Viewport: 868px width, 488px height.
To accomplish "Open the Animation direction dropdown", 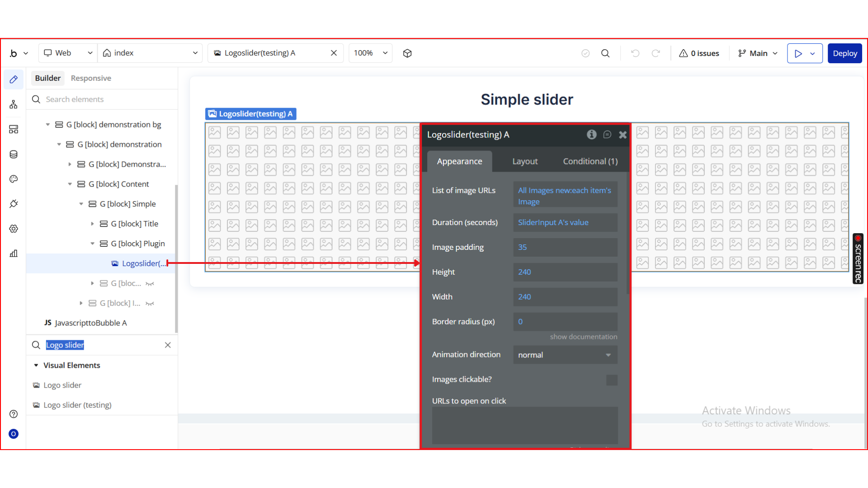I will [565, 355].
